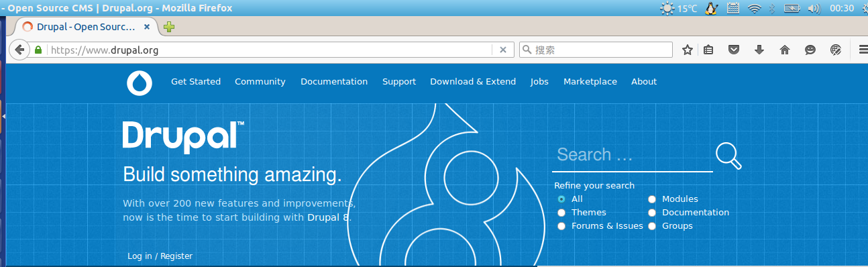Click the smiley chat icon in toolbar
This screenshot has width=868, height=267.
pyautogui.click(x=810, y=50)
